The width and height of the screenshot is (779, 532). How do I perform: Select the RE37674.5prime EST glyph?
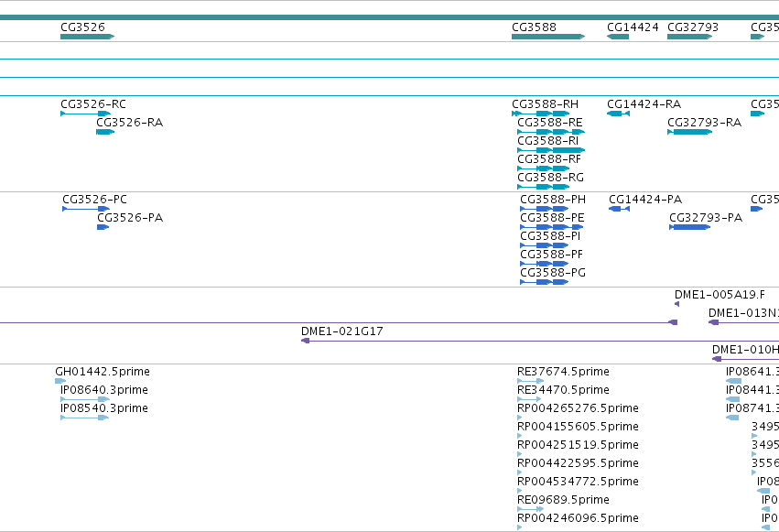click(531, 381)
